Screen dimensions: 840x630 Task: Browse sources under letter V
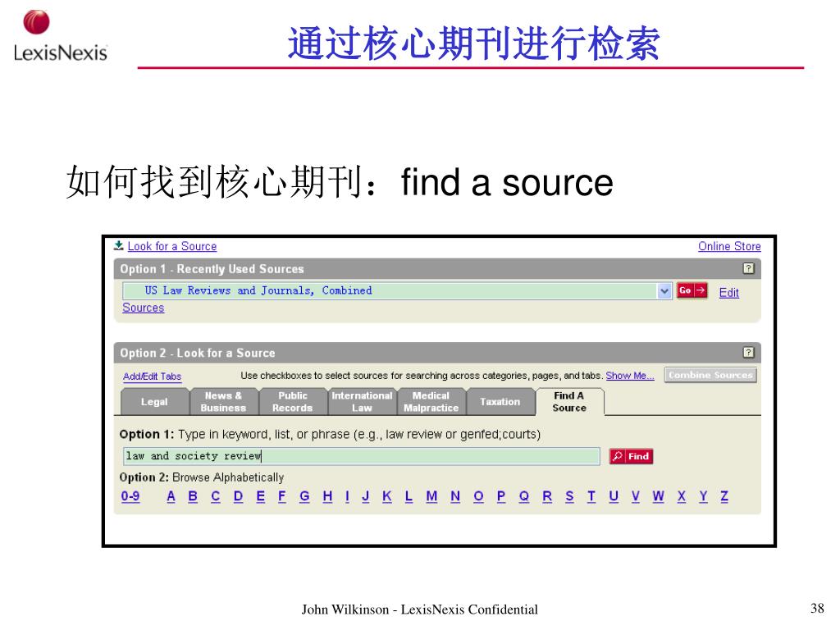click(636, 496)
